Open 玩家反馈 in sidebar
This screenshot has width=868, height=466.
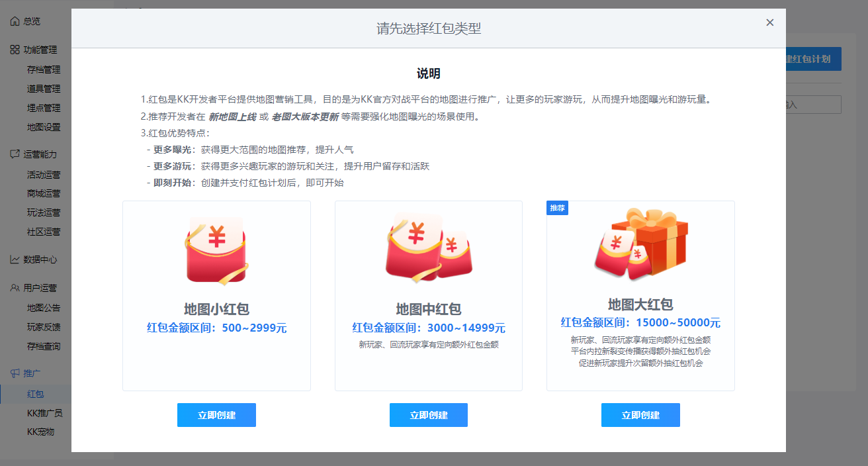[44, 327]
